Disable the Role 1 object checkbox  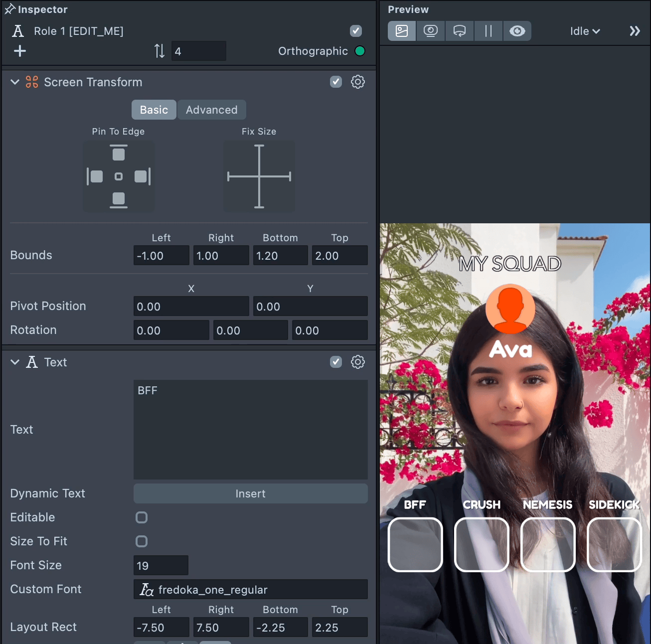356,31
